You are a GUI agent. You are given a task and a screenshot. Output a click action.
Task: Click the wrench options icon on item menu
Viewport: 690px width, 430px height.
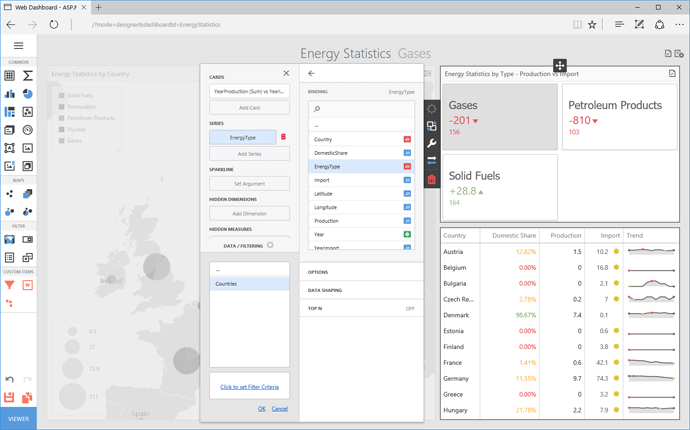(x=432, y=143)
